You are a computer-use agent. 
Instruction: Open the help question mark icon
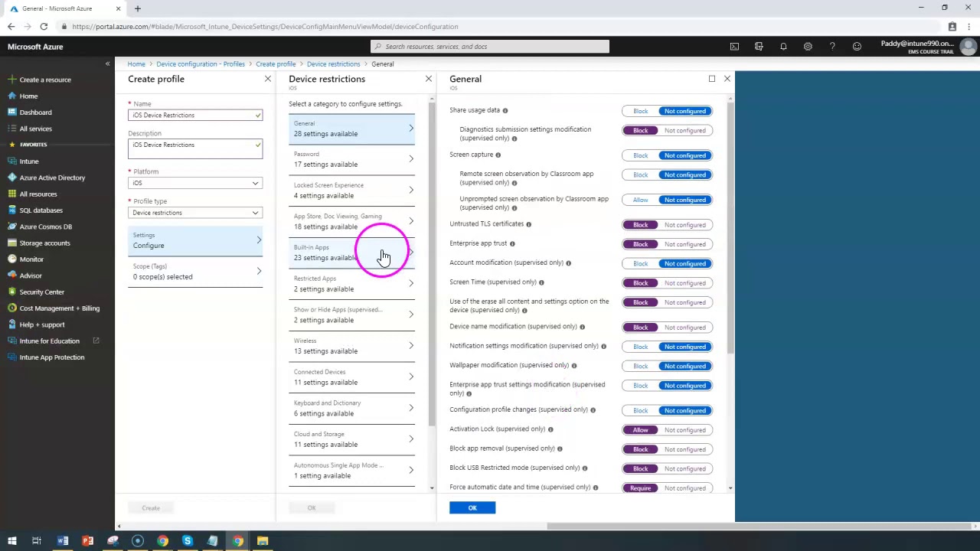[832, 47]
